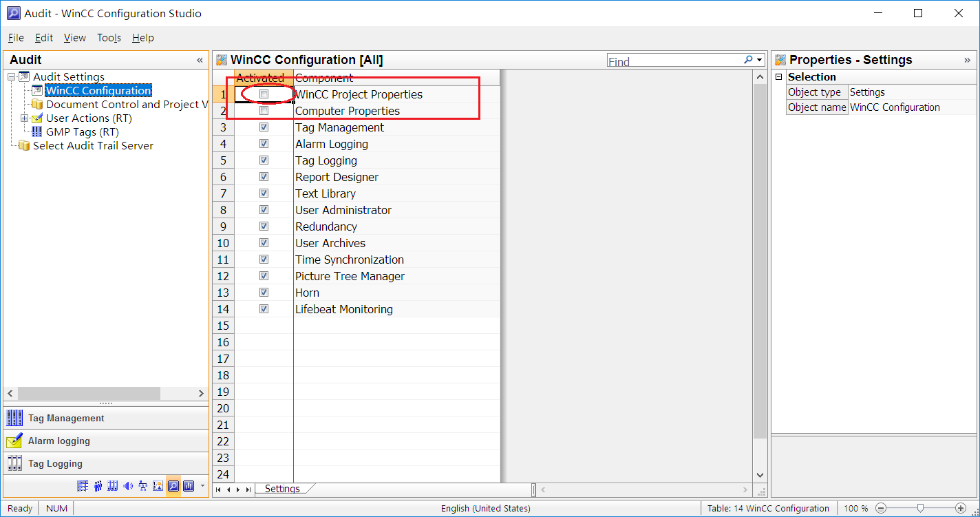Click the Select Audit Trail Server database icon
Viewport: 980px width, 517px height.
coord(24,145)
